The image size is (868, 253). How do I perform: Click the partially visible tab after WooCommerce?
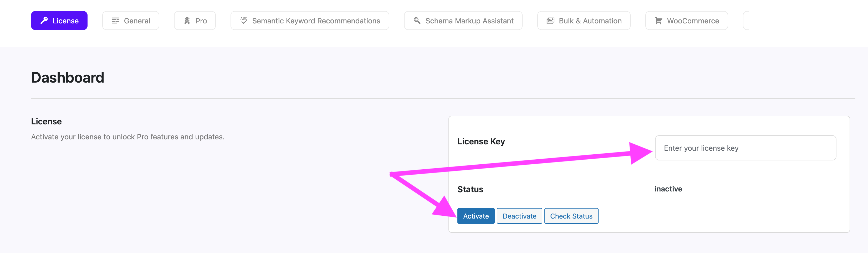[x=746, y=21]
